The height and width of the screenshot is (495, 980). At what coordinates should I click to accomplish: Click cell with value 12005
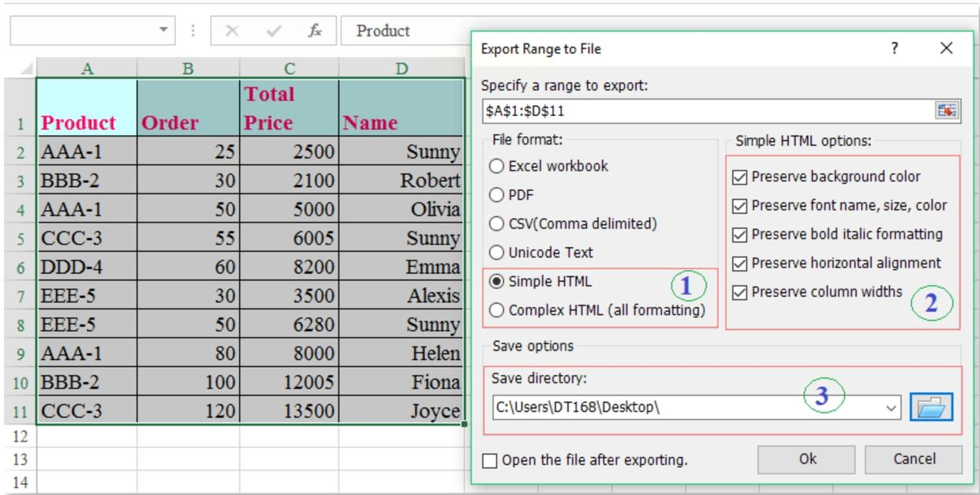[289, 382]
